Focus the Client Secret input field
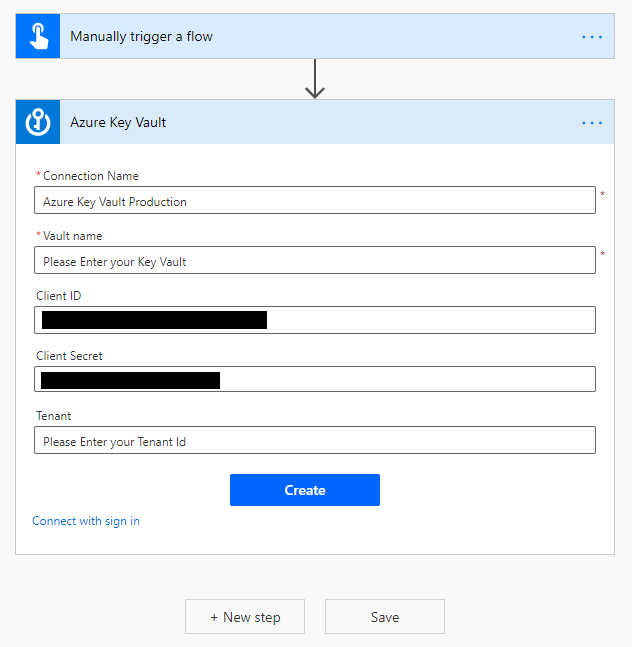 pyautogui.click(x=315, y=379)
